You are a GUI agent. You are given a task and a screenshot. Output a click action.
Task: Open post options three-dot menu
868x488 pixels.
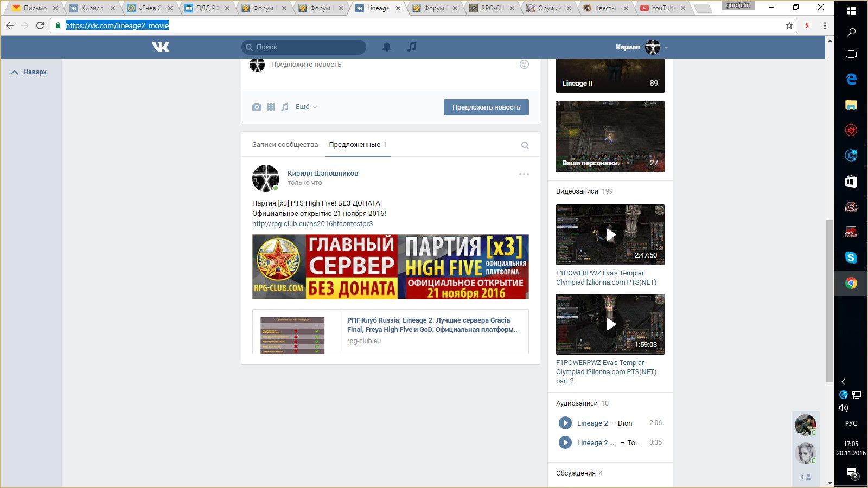pos(524,174)
